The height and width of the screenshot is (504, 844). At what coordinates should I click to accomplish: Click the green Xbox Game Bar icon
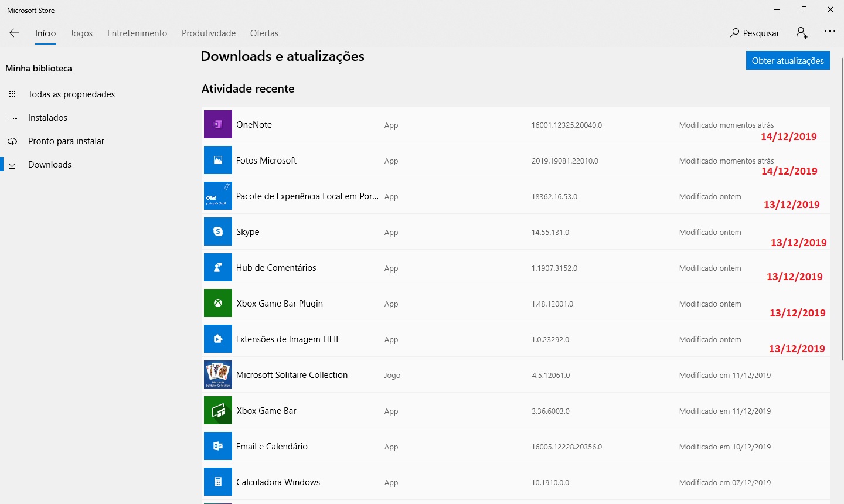click(x=218, y=410)
